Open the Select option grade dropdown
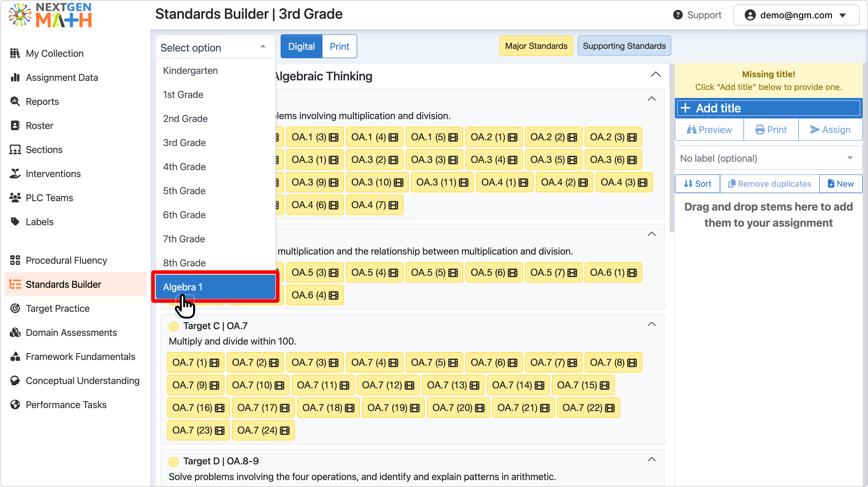The height and width of the screenshot is (487, 868). [215, 47]
